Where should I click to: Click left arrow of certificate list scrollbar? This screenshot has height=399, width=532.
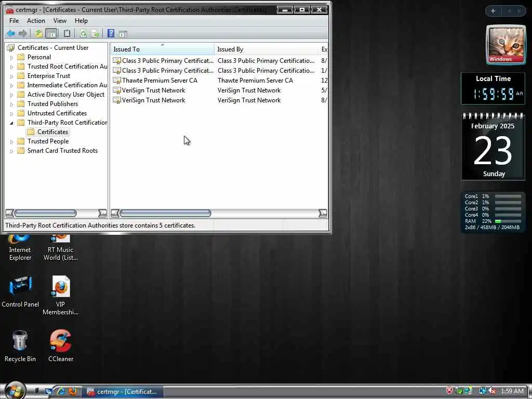pos(115,213)
